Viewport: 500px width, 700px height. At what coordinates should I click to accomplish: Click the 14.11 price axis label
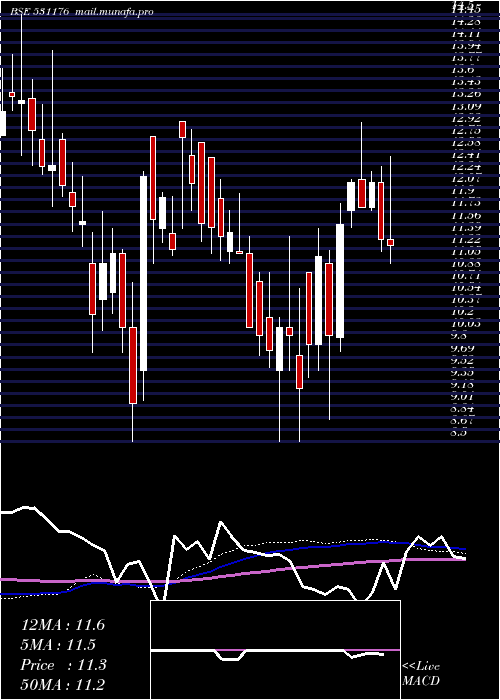click(x=467, y=33)
